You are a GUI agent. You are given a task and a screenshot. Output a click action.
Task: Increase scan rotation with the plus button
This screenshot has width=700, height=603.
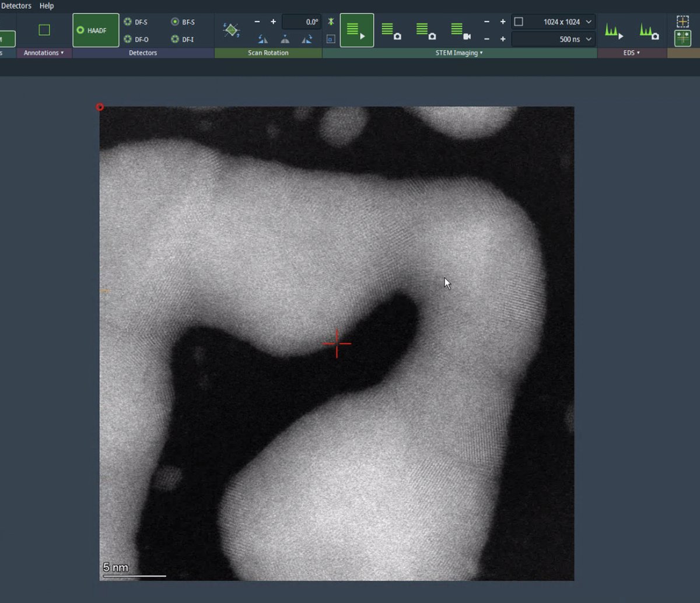coord(272,22)
